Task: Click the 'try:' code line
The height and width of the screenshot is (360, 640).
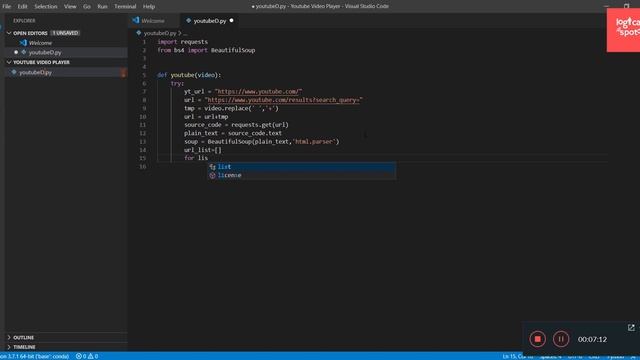Action: click(x=177, y=83)
